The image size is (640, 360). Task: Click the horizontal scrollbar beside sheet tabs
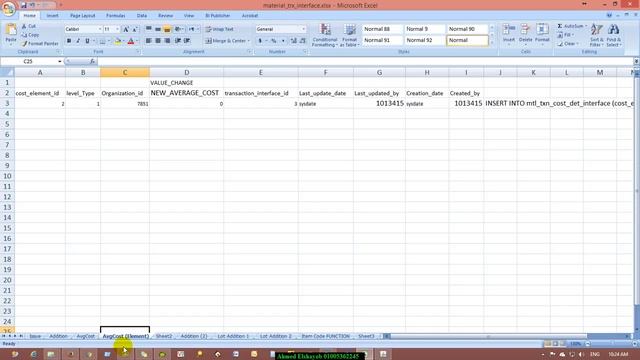pyautogui.click(x=508, y=336)
